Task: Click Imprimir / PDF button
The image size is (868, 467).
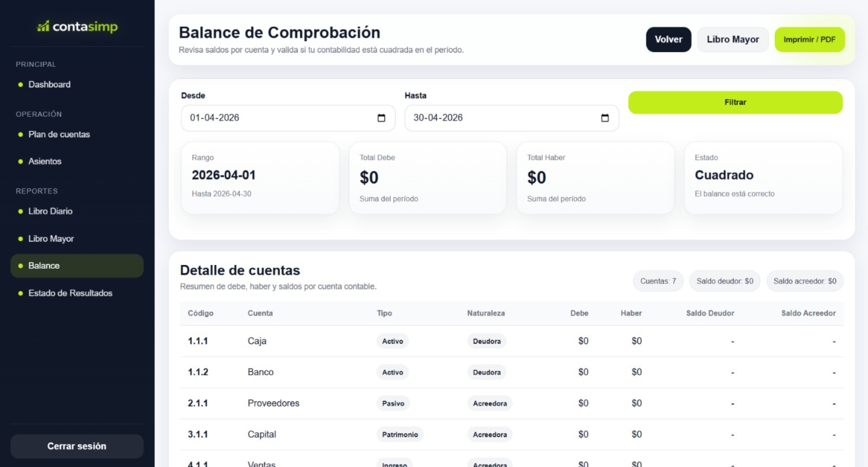Action: pyautogui.click(x=809, y=40)
